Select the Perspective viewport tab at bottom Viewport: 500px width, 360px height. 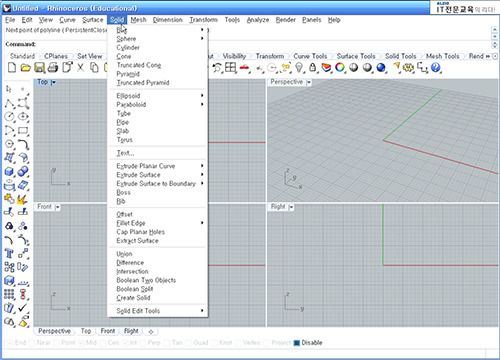tap(54, 331)
